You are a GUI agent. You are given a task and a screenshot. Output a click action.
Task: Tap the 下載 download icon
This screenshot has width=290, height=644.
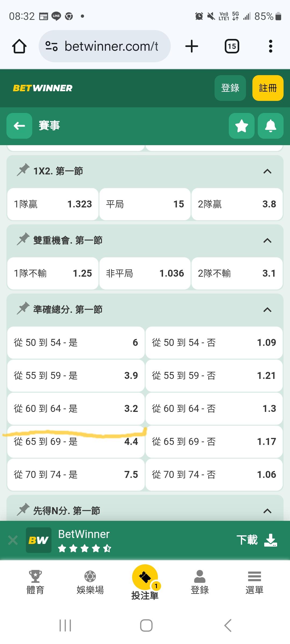click(x=270, y=540)
